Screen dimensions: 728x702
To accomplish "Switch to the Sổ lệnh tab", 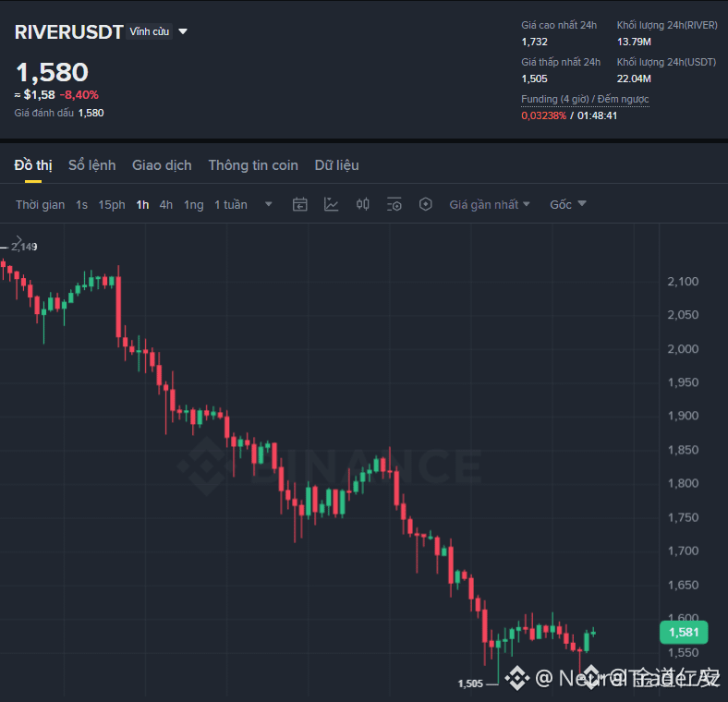I will coord(92,165).
